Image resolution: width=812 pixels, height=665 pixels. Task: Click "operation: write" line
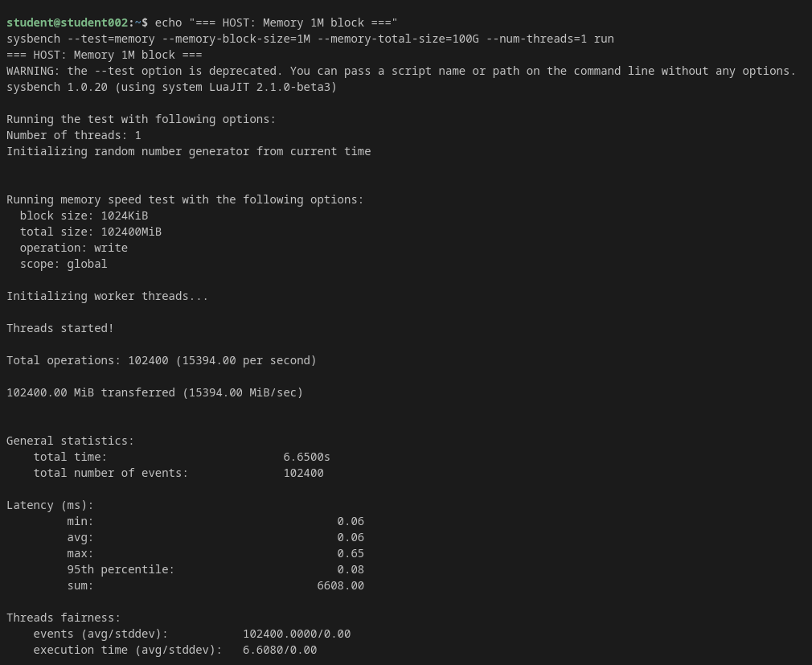pos(73,248)
